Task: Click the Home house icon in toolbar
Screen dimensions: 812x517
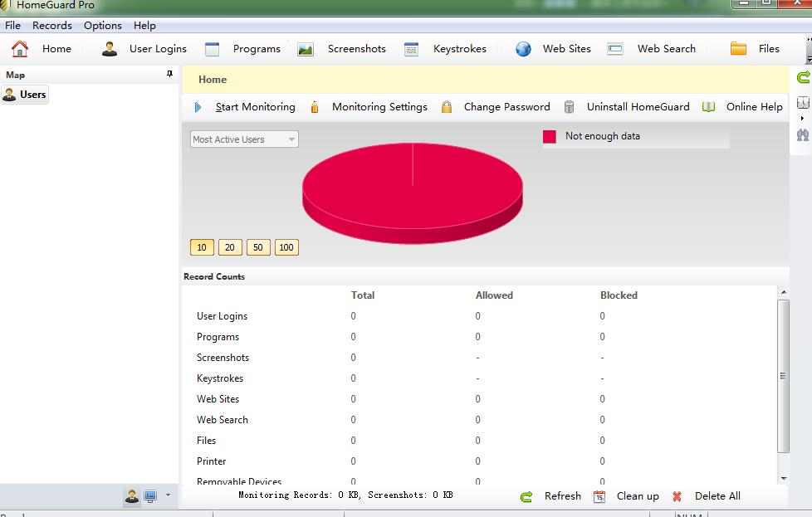Action: (x=20, y=49)
